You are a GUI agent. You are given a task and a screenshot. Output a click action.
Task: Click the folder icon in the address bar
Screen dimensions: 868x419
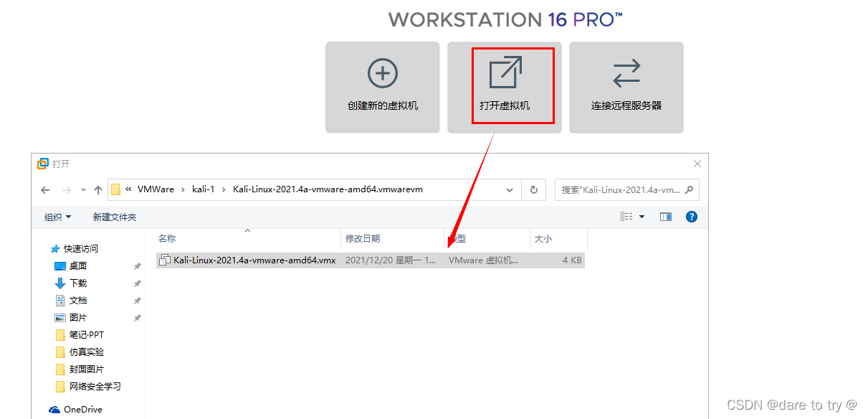click(x=115, y=190)
